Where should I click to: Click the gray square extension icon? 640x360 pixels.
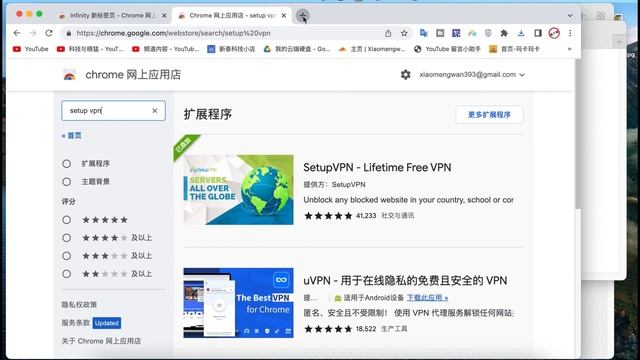coord(440,33)
